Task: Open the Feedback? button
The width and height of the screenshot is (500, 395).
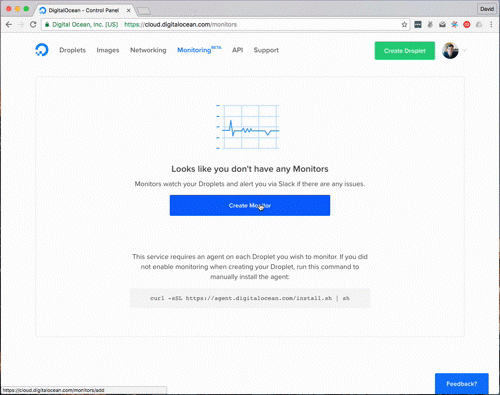Action: pos(462,384)
